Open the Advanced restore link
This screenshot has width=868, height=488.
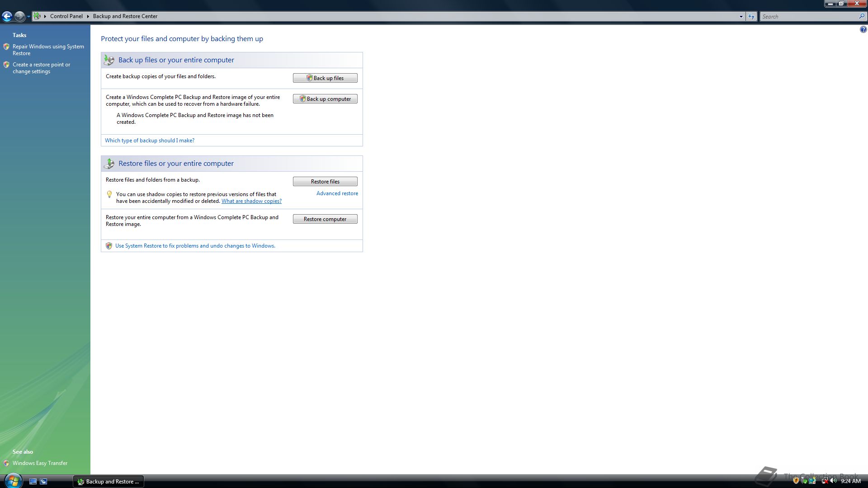pyautogui.click(x=337, y=193)
